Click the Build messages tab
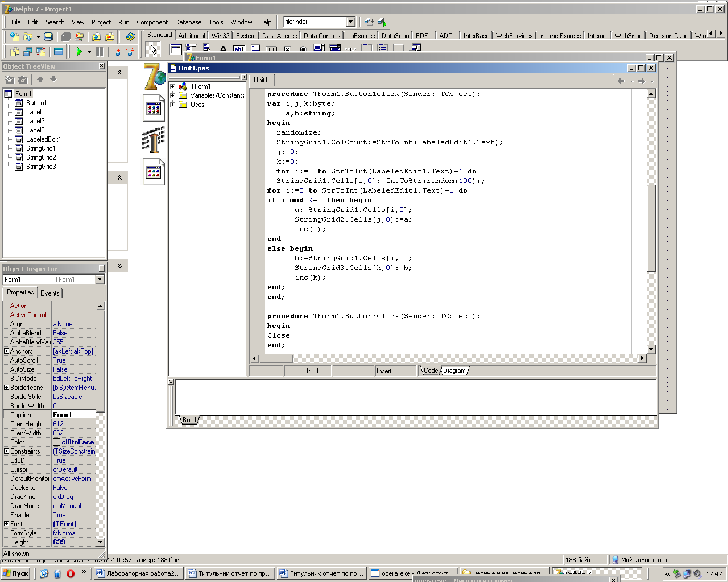The width and height of the screenshot is (728, 582). (189, 420)
